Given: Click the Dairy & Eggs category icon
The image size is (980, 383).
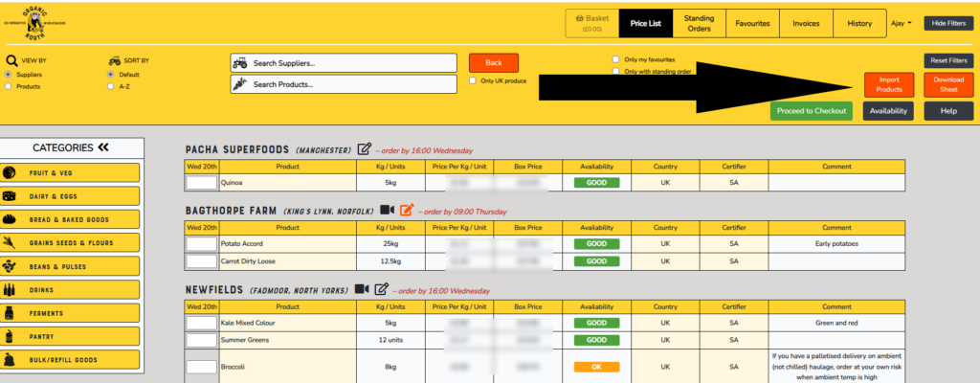Looking at the screenshot, I should (x=10, y=196).
